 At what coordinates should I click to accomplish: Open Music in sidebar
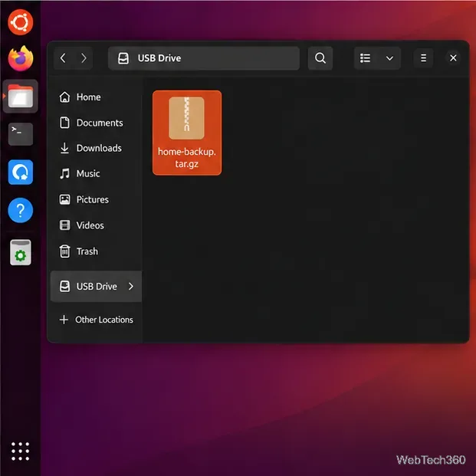click(x=96, y=174)
